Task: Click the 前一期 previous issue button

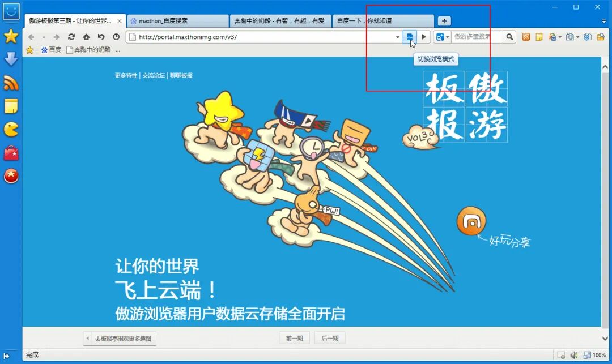Action: click(294, 339)
